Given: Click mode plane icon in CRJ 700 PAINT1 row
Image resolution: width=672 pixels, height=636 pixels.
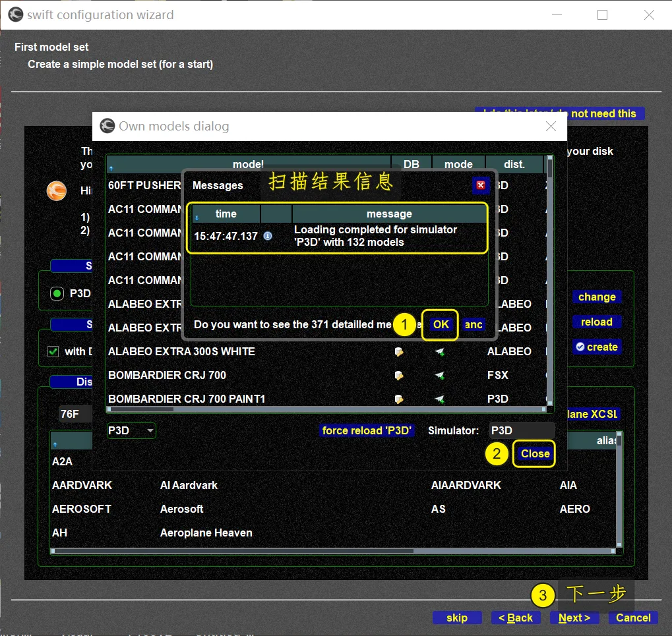Looking at the screenshot, I should [x=440, y=399].
